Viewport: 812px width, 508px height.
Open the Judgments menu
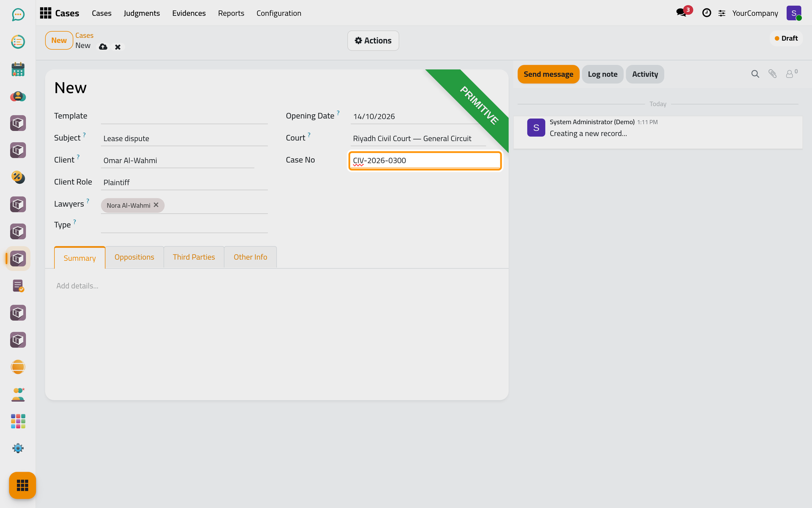pos(142,13)
